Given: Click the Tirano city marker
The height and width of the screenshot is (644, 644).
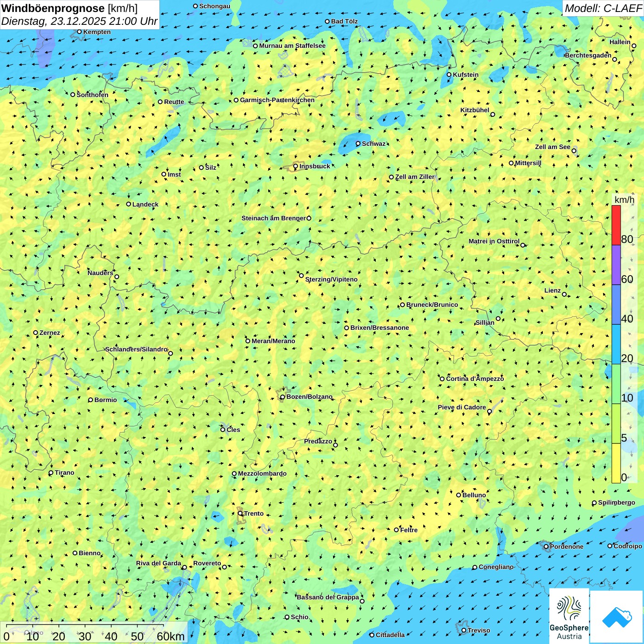Looking at the screenshot, I should [x=51, y=473].
